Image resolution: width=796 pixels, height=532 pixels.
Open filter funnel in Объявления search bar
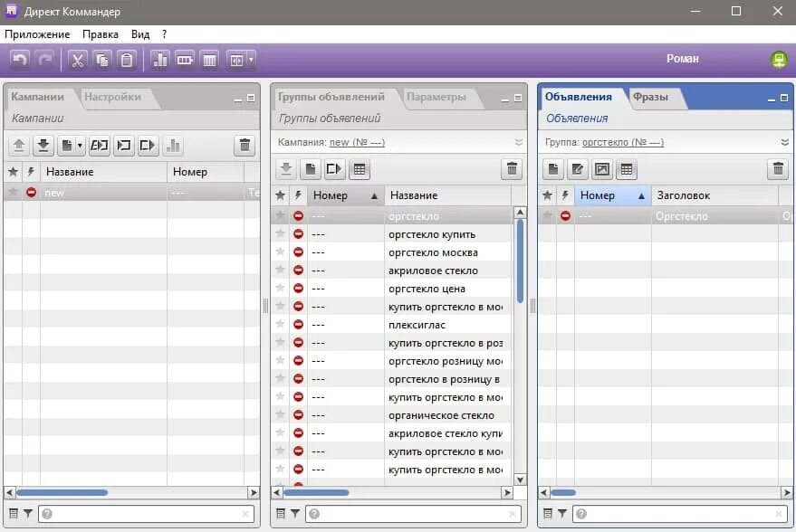(x=562, y=514)
